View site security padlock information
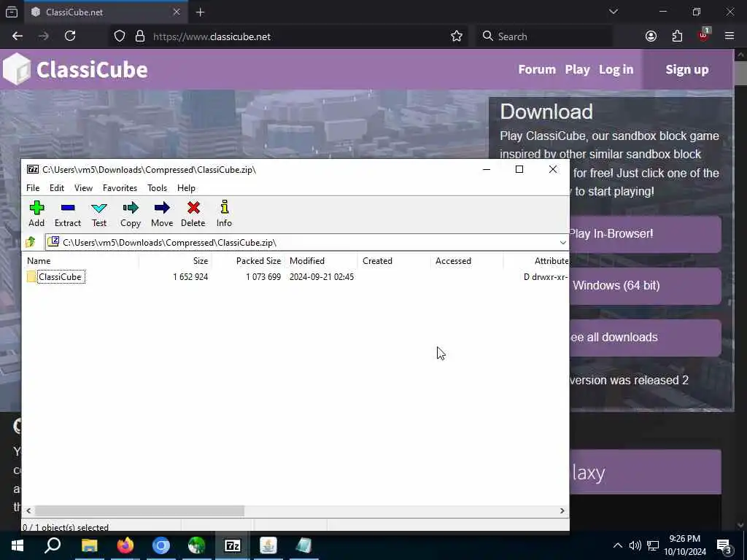Screen dimensions: 747x560 [140, 36]
